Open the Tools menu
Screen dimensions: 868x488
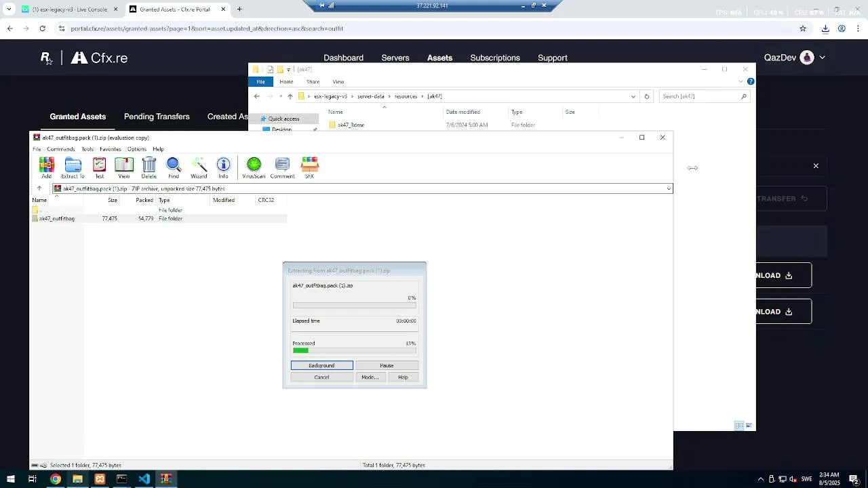(x=87, y=149)
